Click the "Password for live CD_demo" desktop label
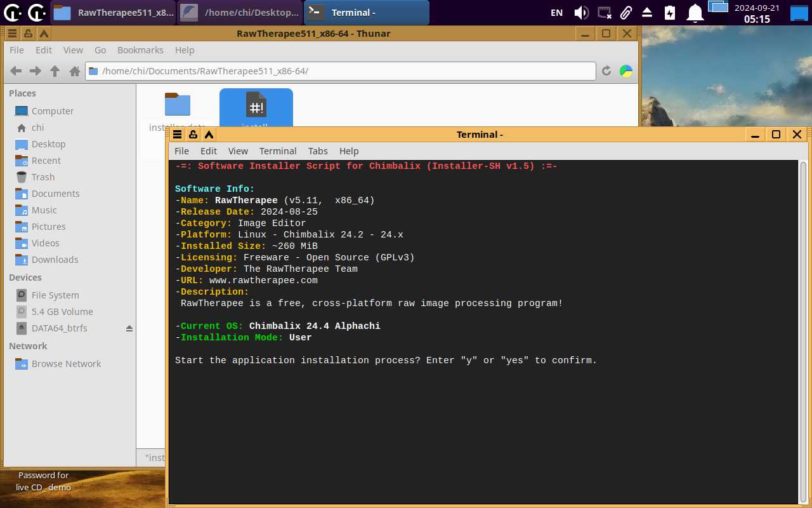 (x=43, y=481)
